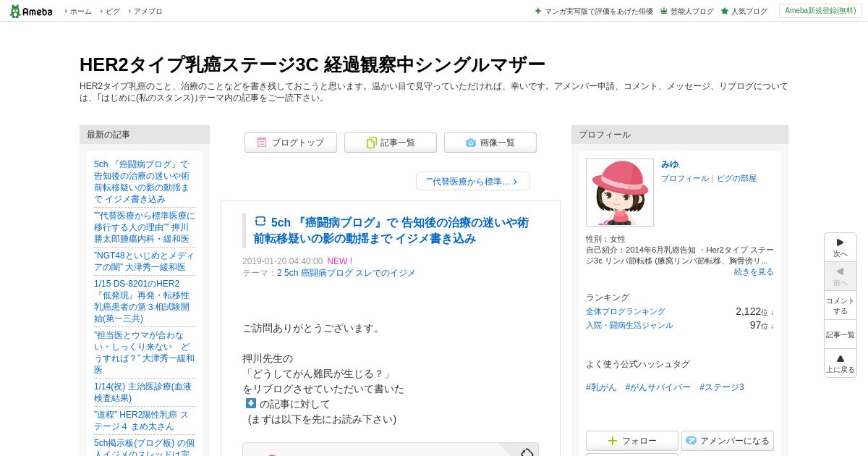
Task: Click the blog title HER2タイプ乳癌ステージ3C
Action: 312,64
